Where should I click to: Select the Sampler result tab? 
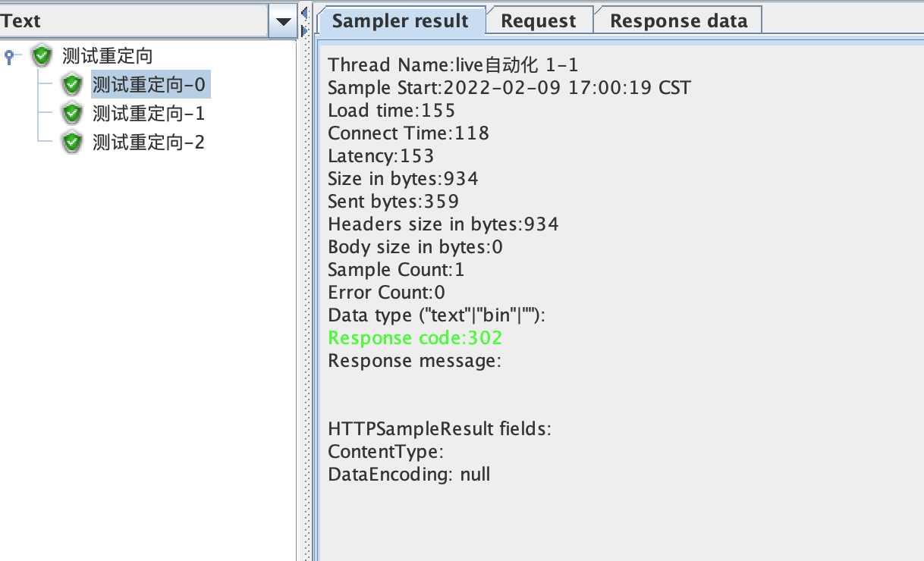pos(401,20)
